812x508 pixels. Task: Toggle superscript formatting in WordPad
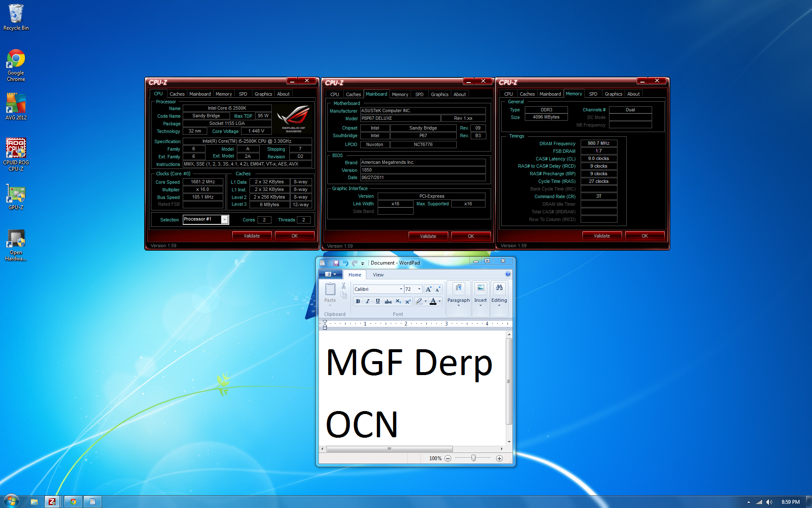point(408,301)
